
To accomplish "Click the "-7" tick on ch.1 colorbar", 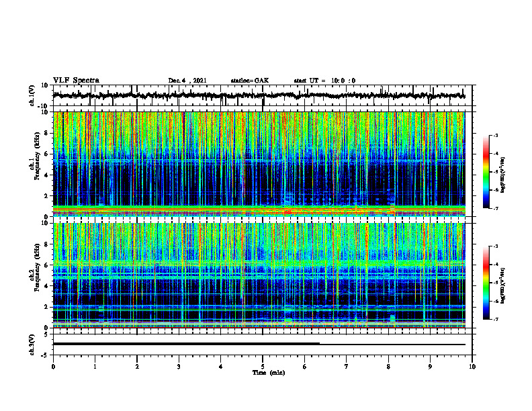I will (x=495, y=208).
